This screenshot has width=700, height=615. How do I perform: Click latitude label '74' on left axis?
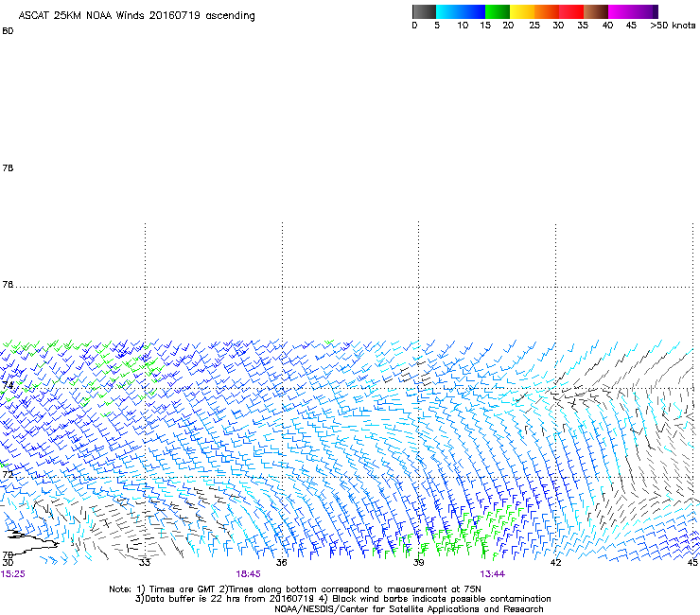8,385
